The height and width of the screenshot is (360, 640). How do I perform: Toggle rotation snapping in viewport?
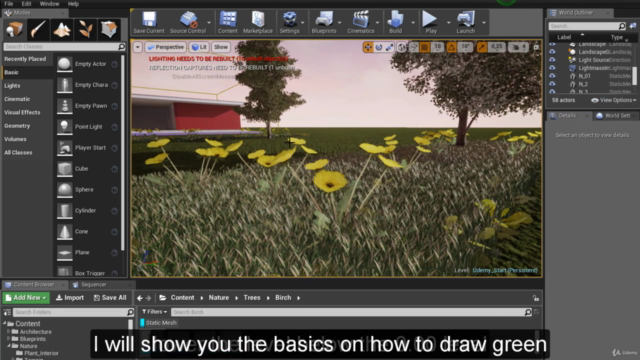click(x=451, y=47)
